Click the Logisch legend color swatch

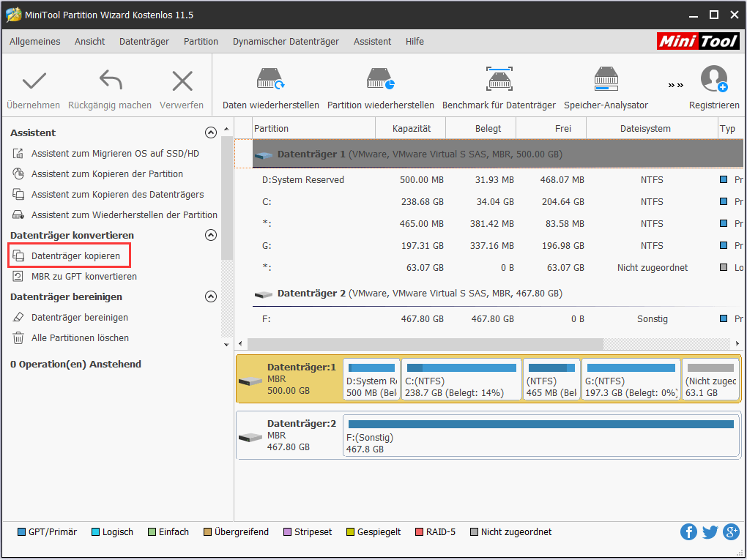coord(95,532)
